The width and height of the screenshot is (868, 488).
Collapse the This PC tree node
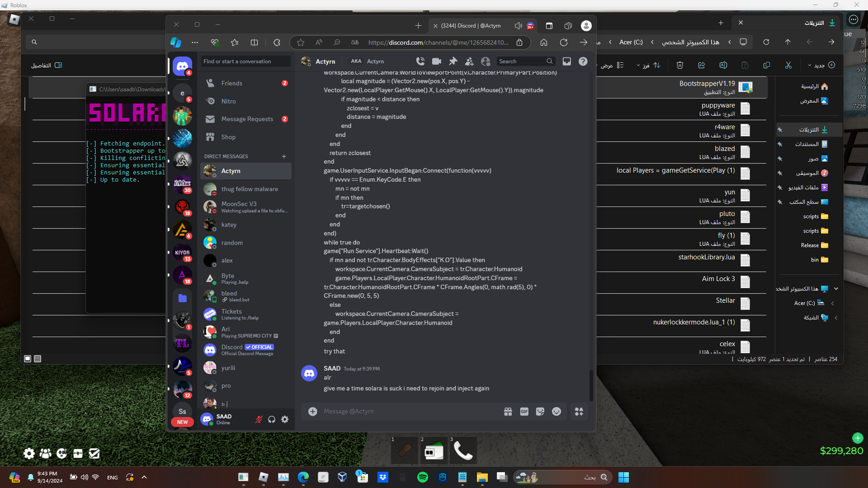click(x=836, y=289)
